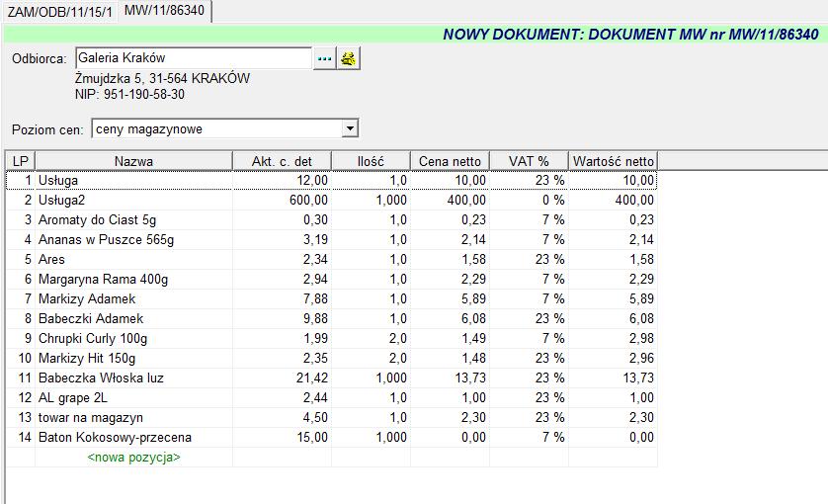
Task: Focus the Odbiorca field with Galeria Kraków
Action: [194, 58]
